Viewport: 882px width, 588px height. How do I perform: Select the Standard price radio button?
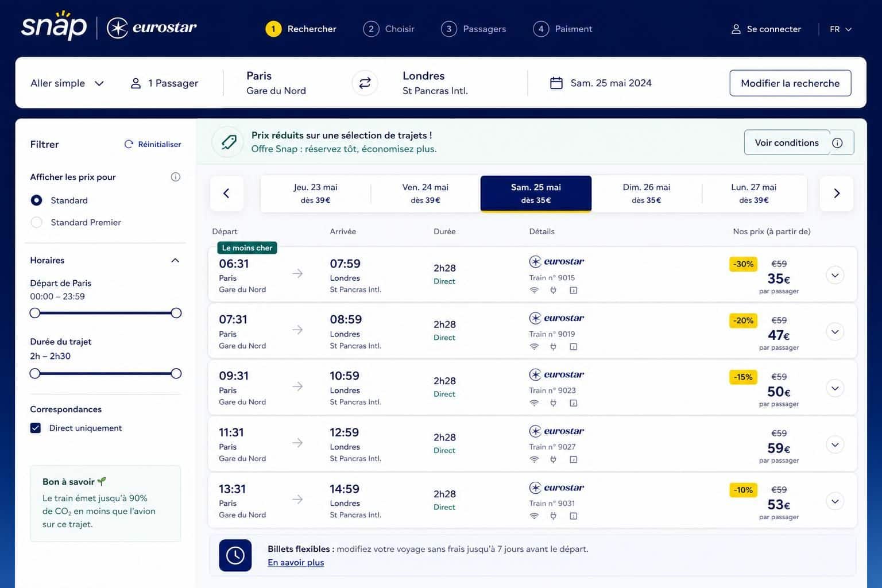click(x=36, y=200)
